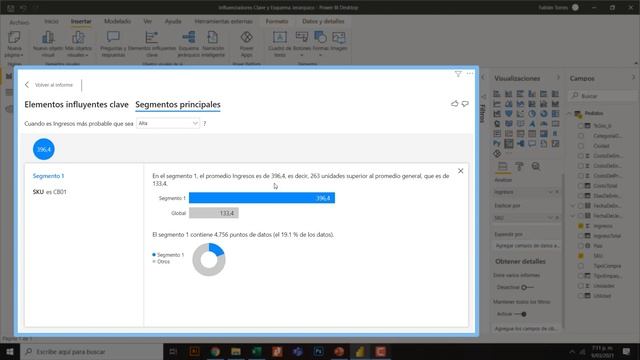Toggle Entre varios informes switch

(527, 287)
